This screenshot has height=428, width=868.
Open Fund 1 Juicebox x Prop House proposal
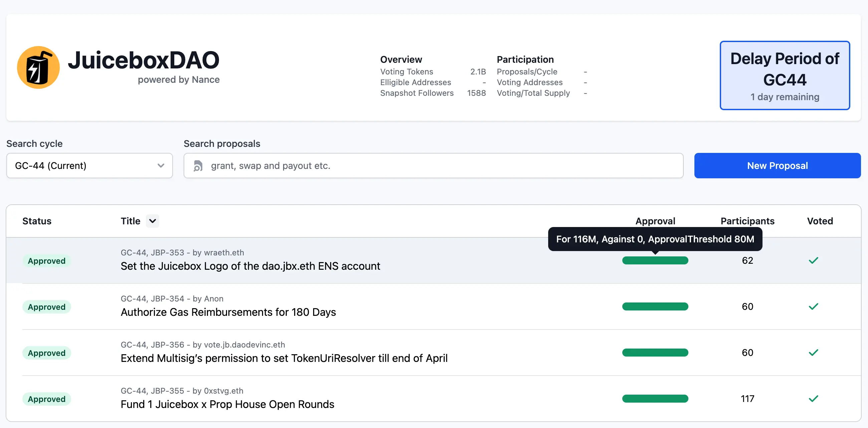227,404
